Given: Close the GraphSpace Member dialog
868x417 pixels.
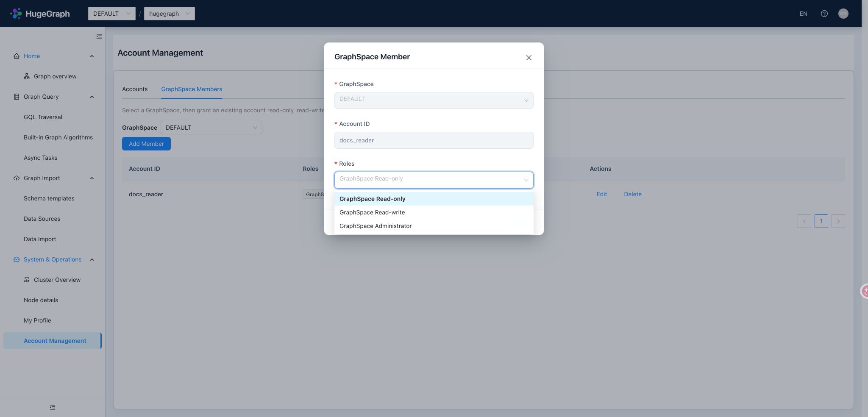Looking at the screenshot, I should pyautogui.click(x=529, y=58).
